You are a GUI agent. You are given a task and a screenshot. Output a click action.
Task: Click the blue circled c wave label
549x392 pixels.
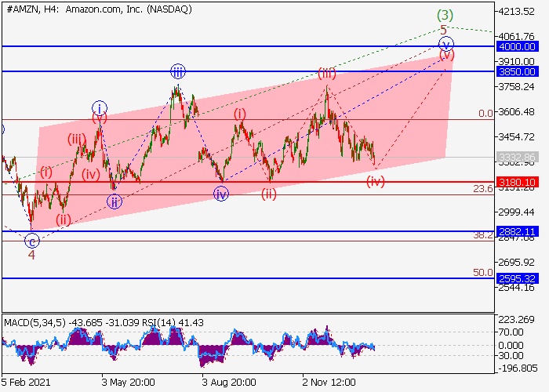click(x=32, y=241)
